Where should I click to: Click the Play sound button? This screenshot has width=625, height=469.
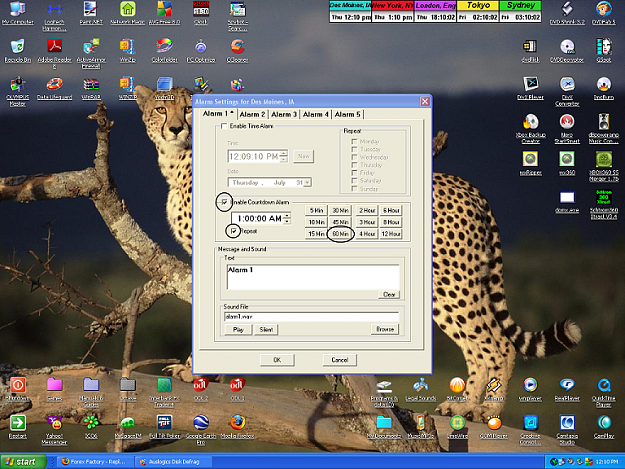[238, 330]
